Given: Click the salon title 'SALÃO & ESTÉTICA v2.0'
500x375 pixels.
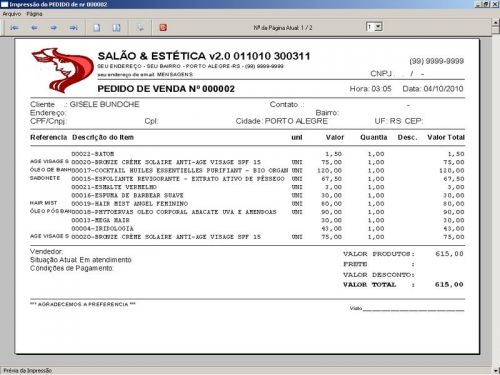Looking at the screenshot, I should (164, 56).
